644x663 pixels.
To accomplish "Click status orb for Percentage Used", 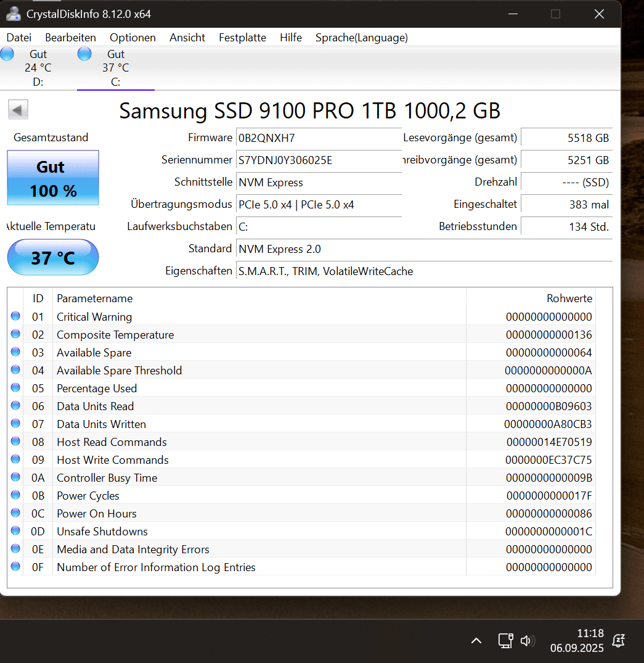I will [15, 387].
